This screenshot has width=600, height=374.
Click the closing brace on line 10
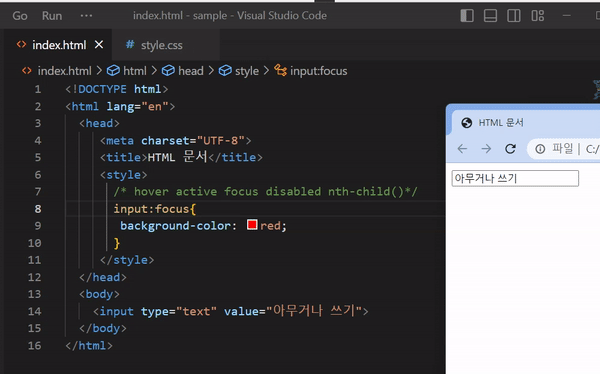117,243
